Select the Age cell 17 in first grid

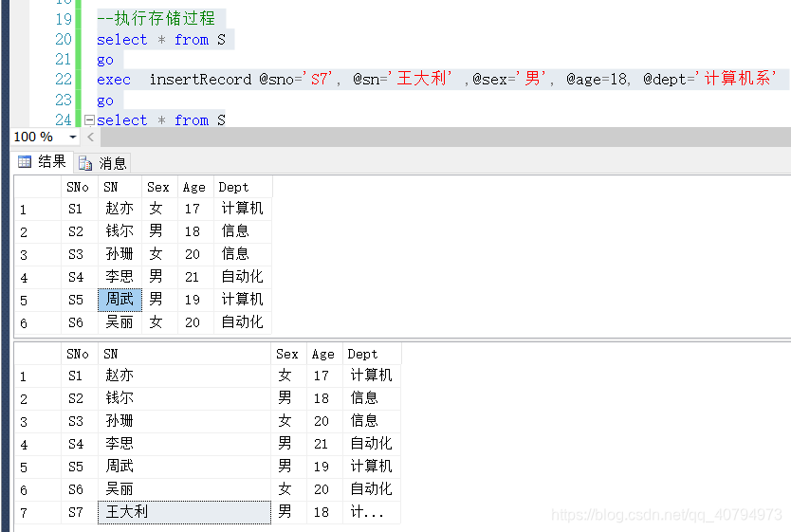point(195,209)
